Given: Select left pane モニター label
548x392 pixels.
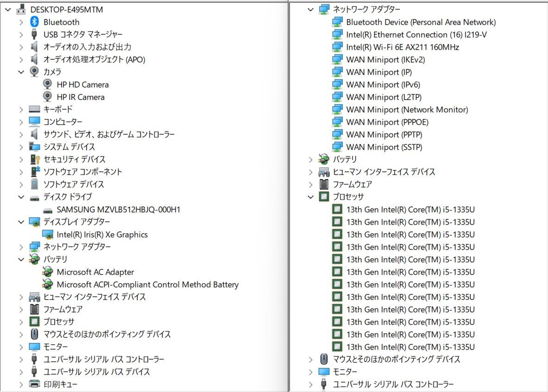Looking at the screenshot, I should click(x=56, y=347).
